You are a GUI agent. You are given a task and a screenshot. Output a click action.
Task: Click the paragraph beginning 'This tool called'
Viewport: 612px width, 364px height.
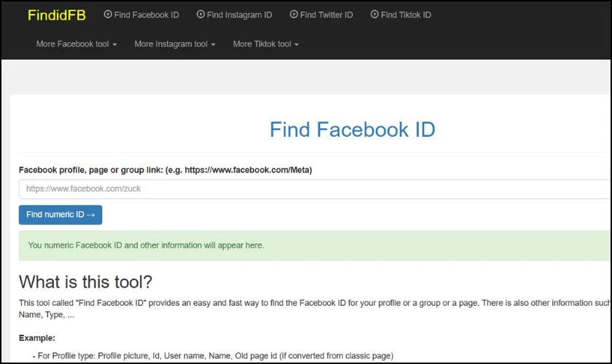click(315, 309)
